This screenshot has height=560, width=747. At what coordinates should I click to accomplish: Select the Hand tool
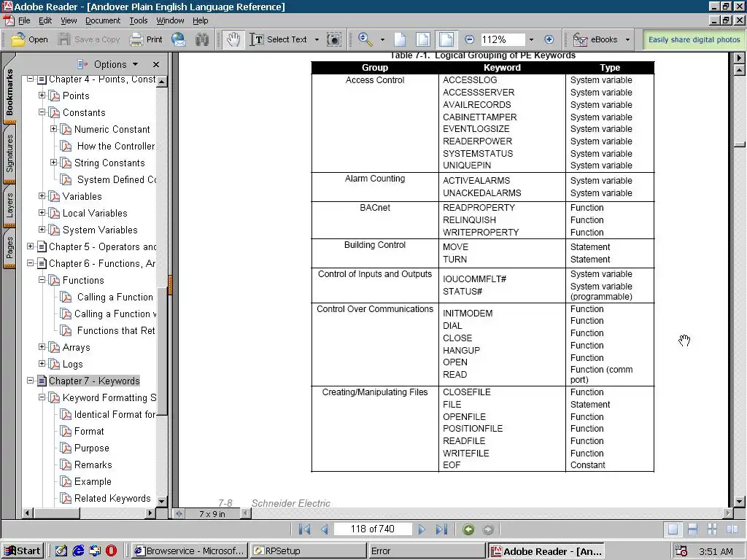(233, 39)
